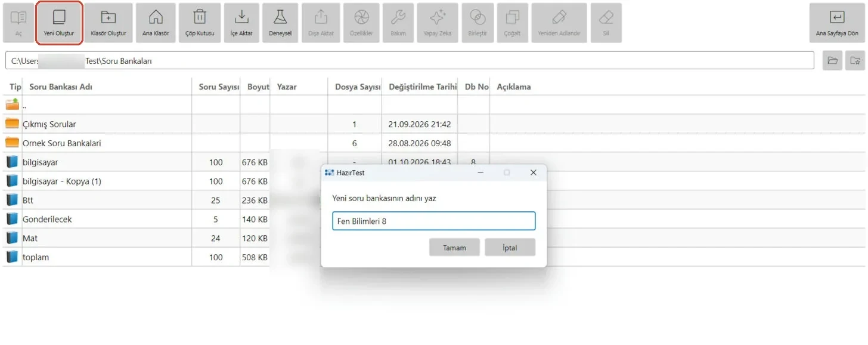The height and width of the screenshot is (345, 868).
Task: Go to Ana Klasör home folder
Action: point(156,23)
